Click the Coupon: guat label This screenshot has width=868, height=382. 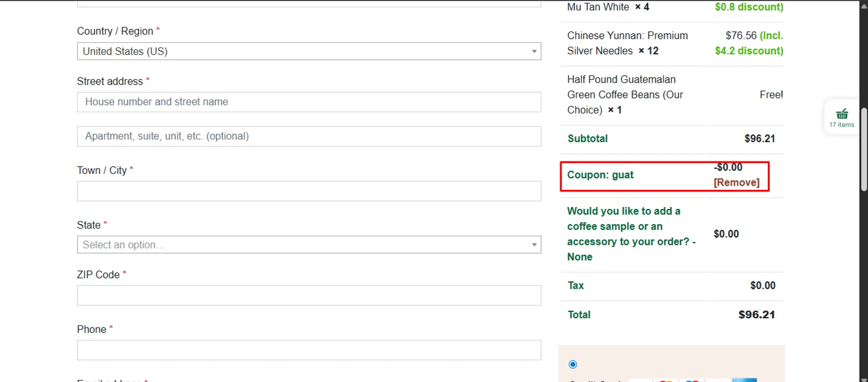tap(600, 175)
